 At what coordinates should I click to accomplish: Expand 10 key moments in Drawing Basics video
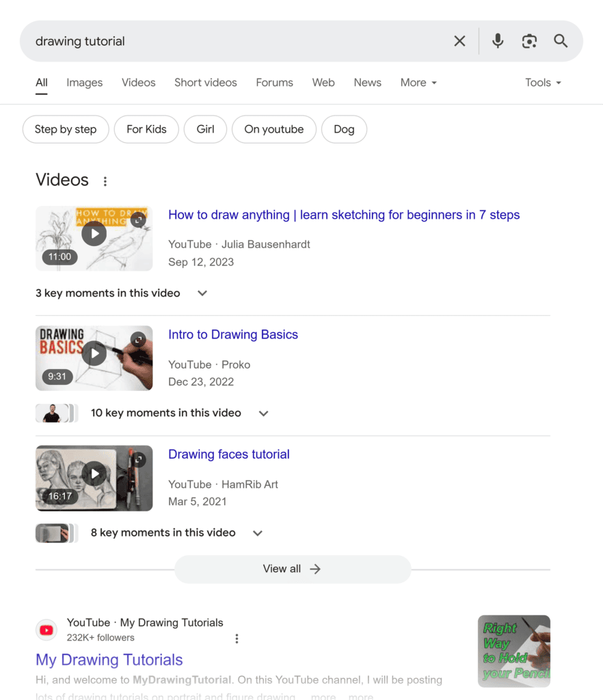(x=263, y=413)
